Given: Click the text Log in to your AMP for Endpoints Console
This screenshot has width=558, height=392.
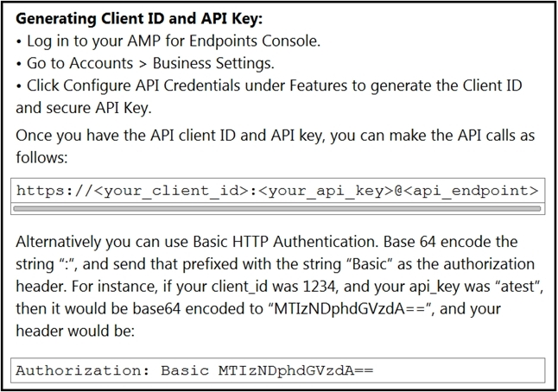Looking at the screenshot, I should (x=174, y=41).
